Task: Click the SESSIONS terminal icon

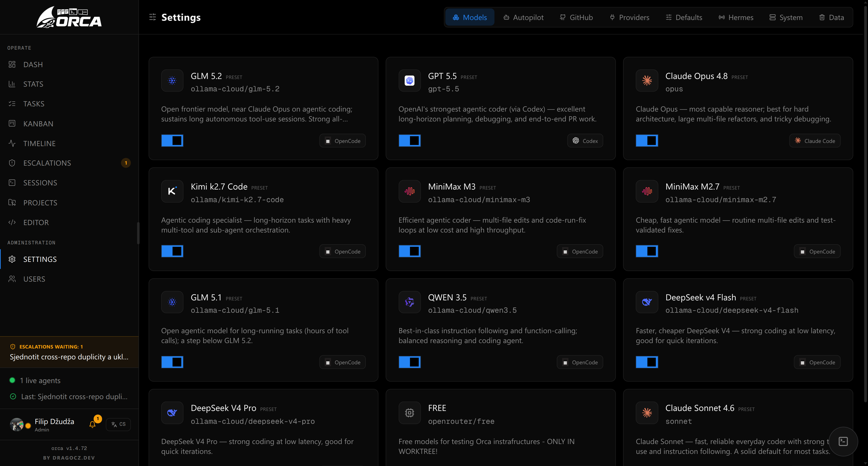Action: pyautogui.click(x=12, y=183)
